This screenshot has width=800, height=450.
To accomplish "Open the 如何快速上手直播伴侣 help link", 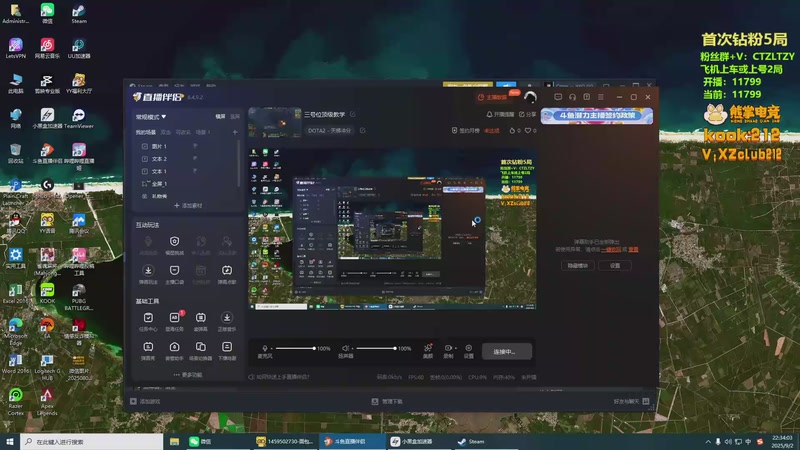I will click(280, 377).
